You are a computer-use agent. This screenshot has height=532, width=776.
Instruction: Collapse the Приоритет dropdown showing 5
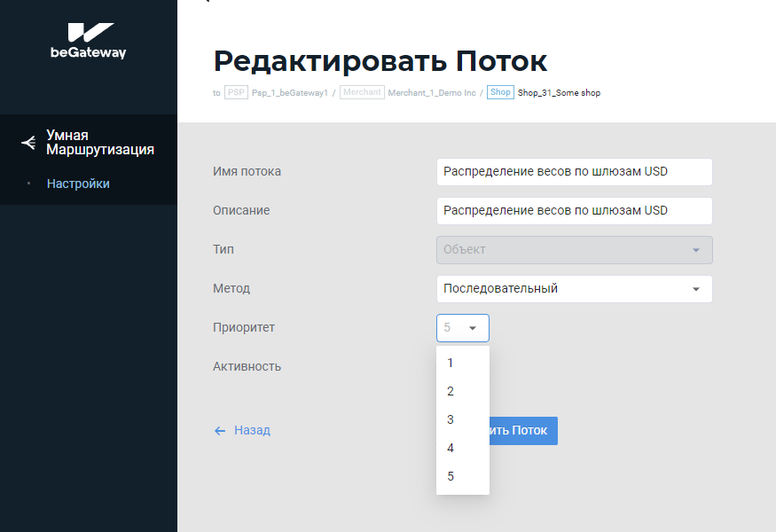tap(462, 328)
